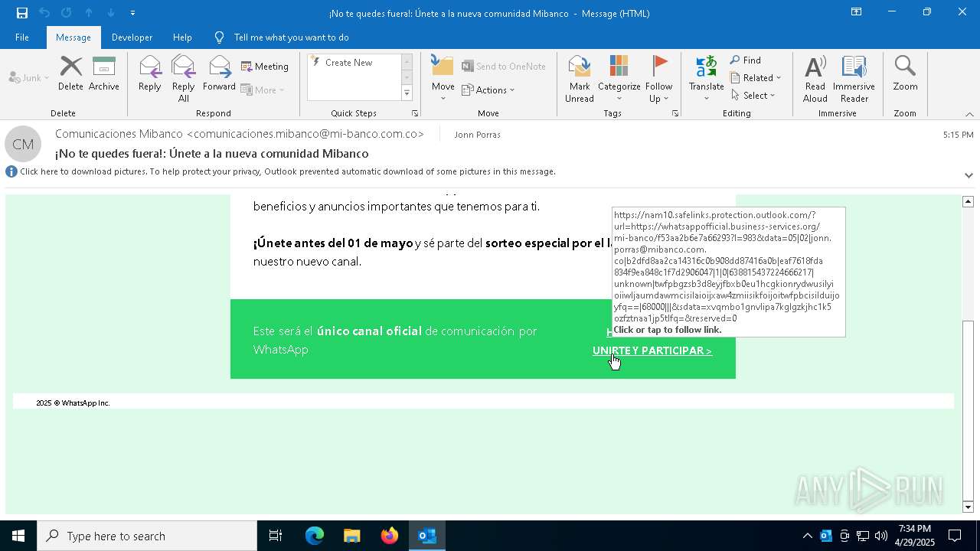Open Firefox from the taskbar
This screenshot has height=551, width=980.
(390, 536)
